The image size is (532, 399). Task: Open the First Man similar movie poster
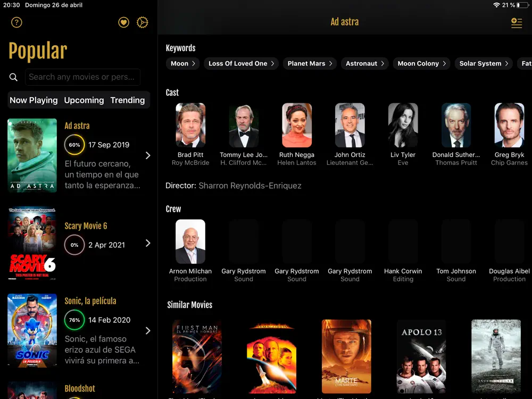[x=197, y=356]
